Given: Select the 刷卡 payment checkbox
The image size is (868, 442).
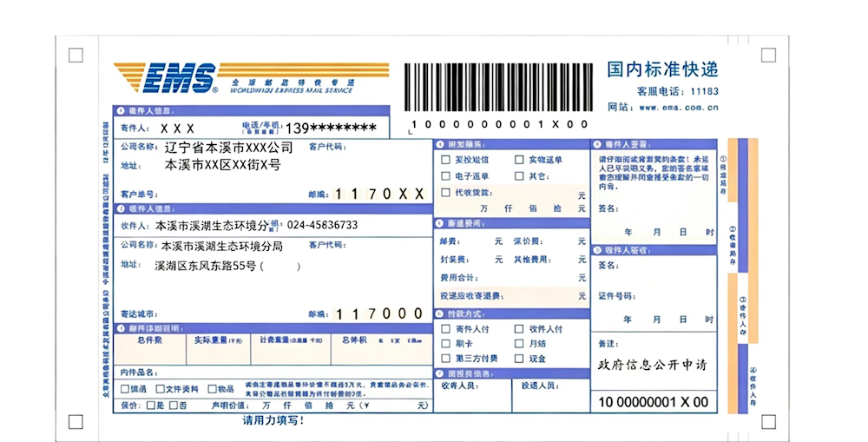Looking at the screenshot, I should point(445,343).
